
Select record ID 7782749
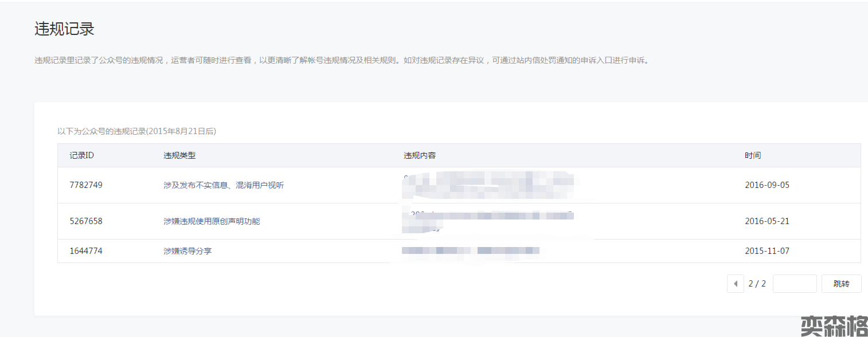86,185
